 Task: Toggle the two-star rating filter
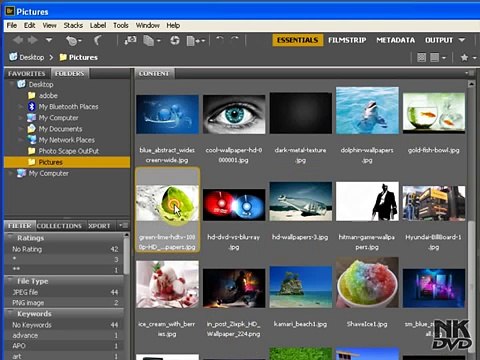pos(64,269)
